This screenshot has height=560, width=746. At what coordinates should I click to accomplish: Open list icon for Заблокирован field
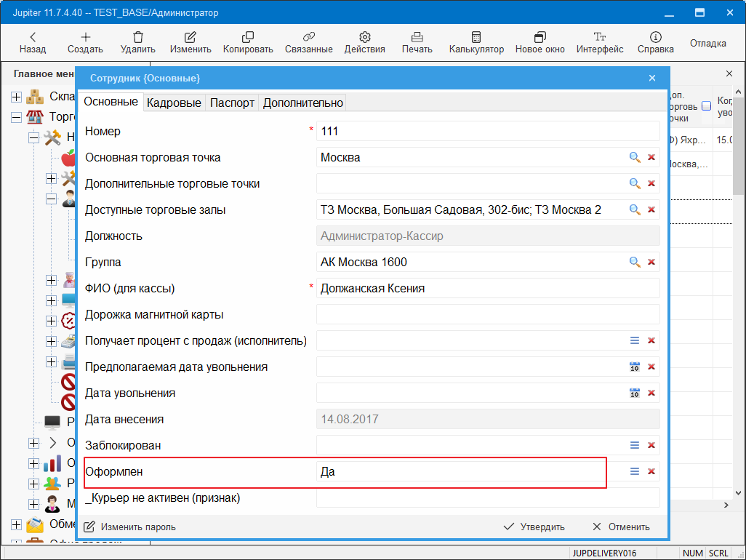click(635, 446)
